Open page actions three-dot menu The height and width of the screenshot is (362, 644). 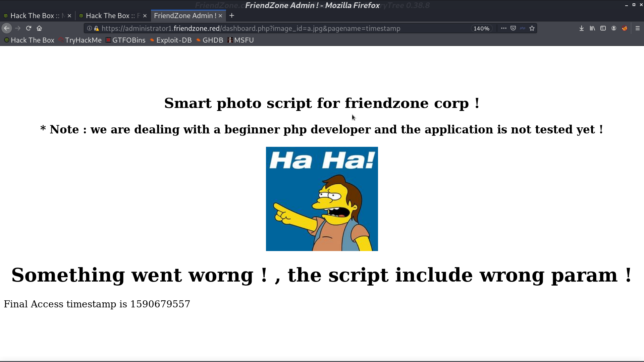point(503,28)
